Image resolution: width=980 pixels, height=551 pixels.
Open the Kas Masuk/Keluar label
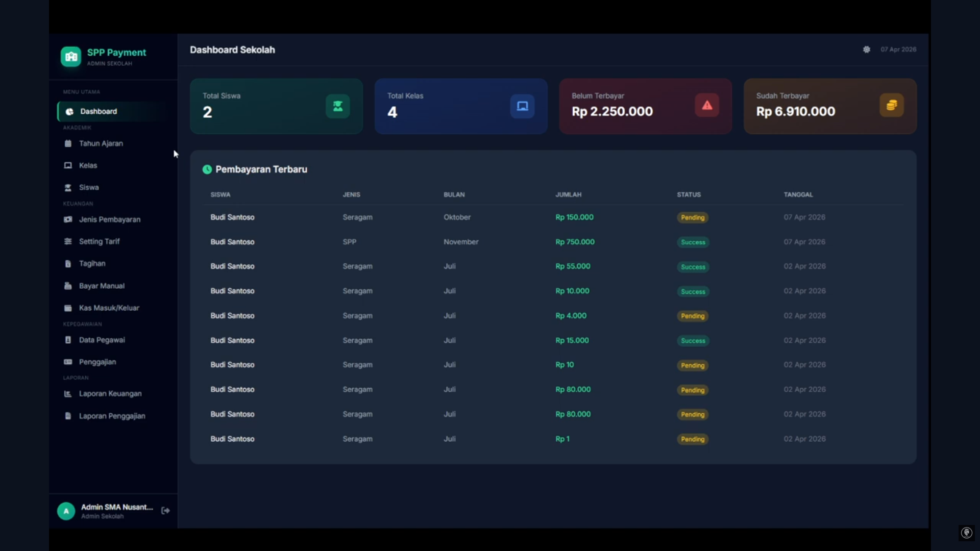pos(109,308)
